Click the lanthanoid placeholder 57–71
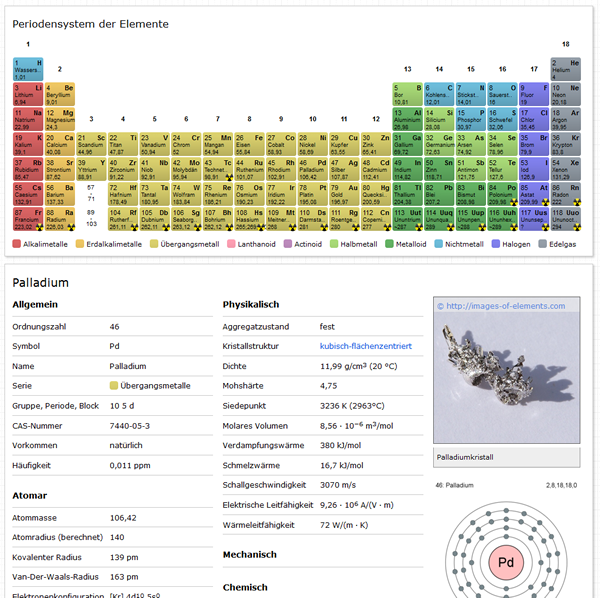The image size is (600, 598). click(x=91, y=194)
